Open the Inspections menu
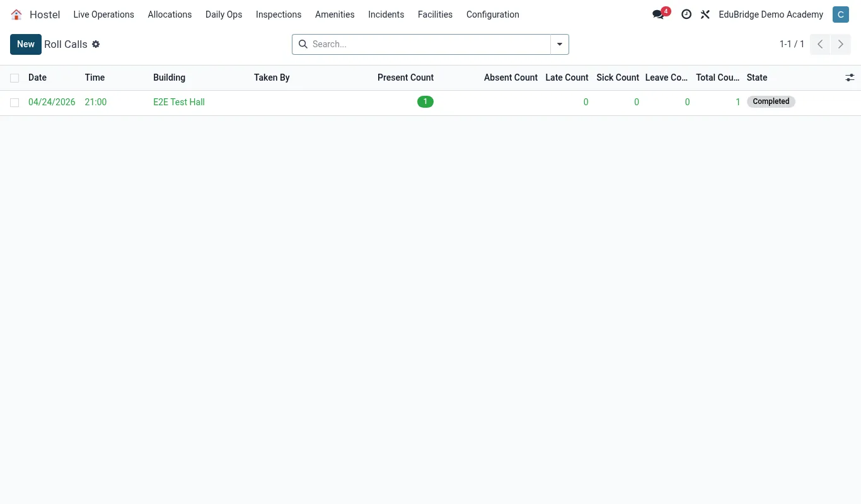This screenshot has height=504, width=861. 279,14
